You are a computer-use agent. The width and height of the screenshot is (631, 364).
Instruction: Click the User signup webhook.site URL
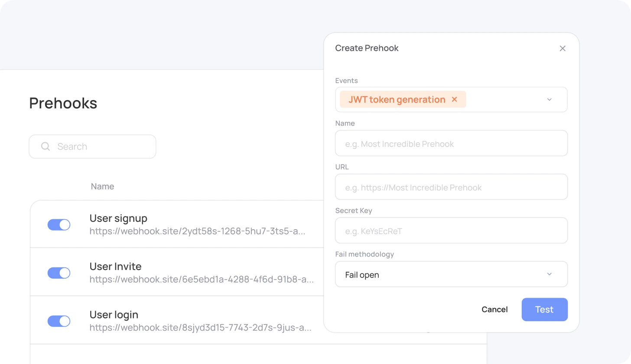click(197, 231)
